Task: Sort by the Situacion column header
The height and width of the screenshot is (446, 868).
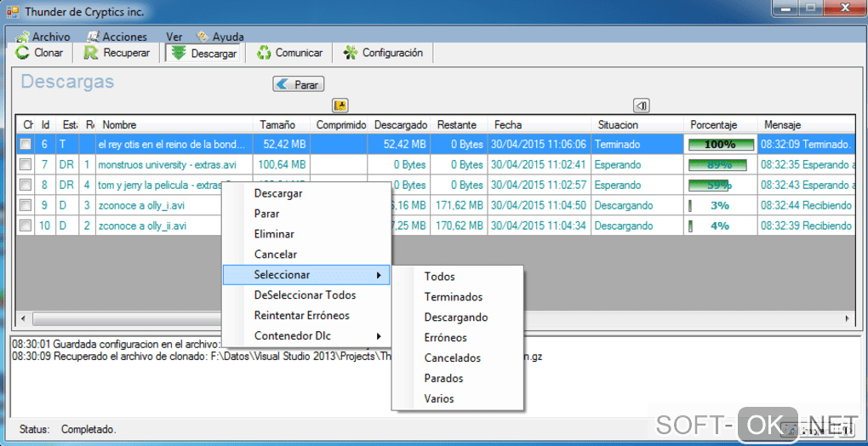Action: 637,125
